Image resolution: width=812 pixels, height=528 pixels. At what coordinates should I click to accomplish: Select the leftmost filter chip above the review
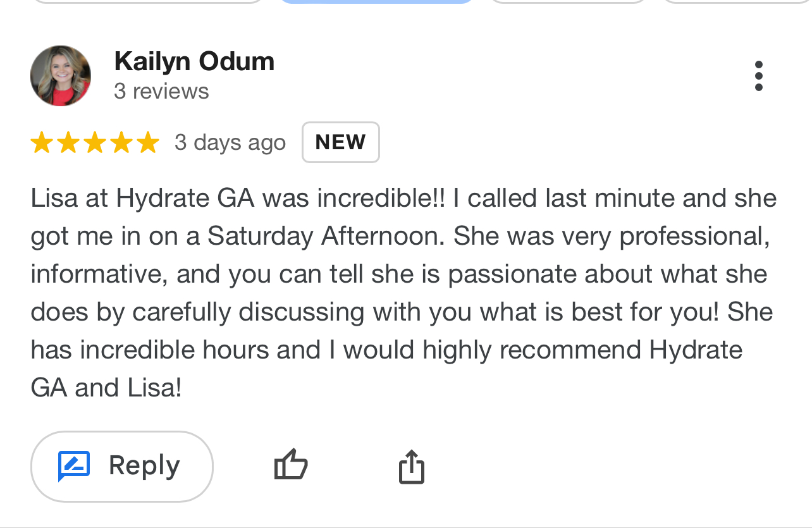[x=149, y=2]
